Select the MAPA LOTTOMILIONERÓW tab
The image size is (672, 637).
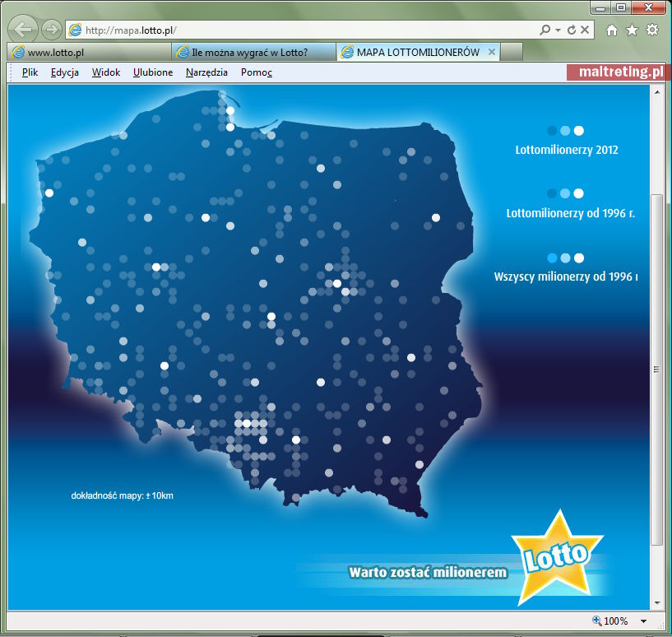click(418, 53)
